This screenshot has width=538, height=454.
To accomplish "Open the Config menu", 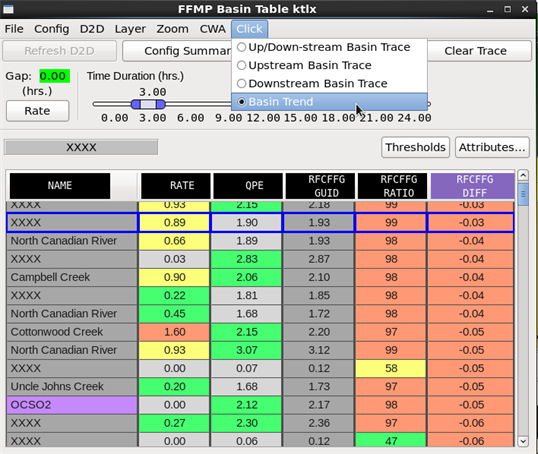I will (x=51, y=29).
